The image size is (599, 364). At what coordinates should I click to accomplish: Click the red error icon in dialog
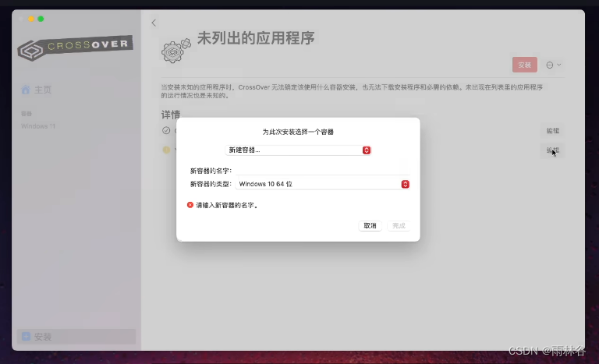pyautogui.click(x=190, y=205)
